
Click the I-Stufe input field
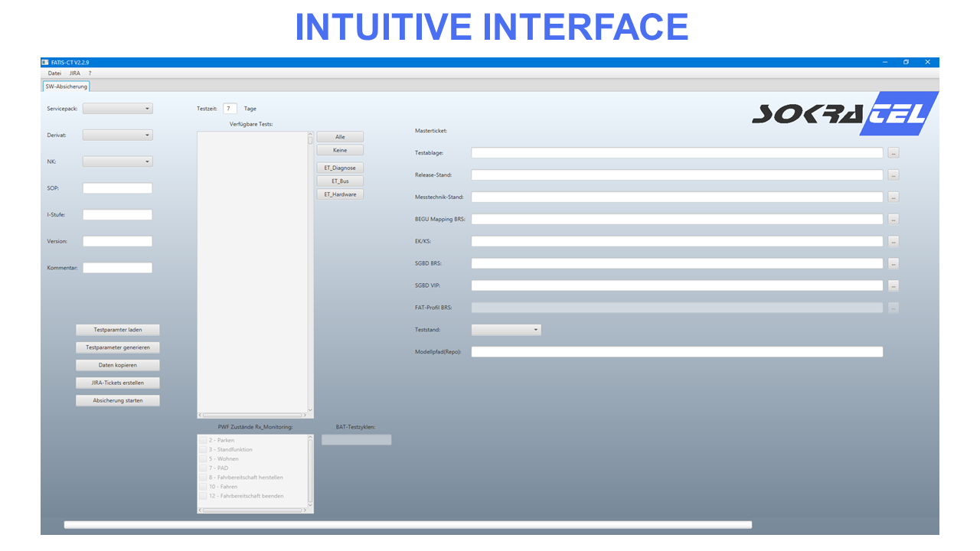(x=118, y=215)
